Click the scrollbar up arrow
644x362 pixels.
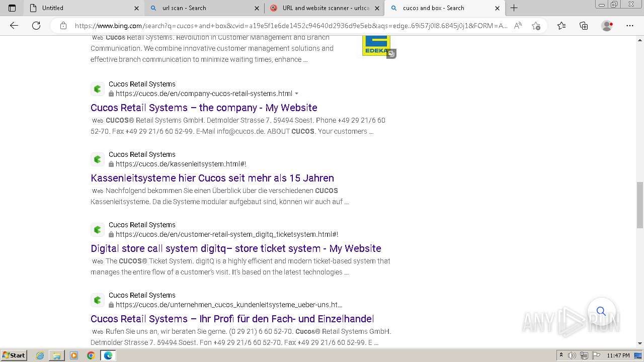(640, 40)
